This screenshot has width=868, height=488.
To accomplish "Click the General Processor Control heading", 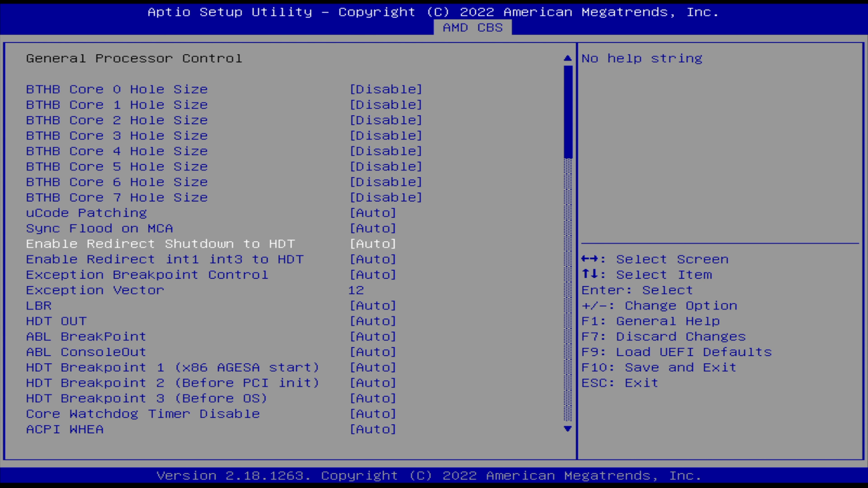I will pos(134,59).
